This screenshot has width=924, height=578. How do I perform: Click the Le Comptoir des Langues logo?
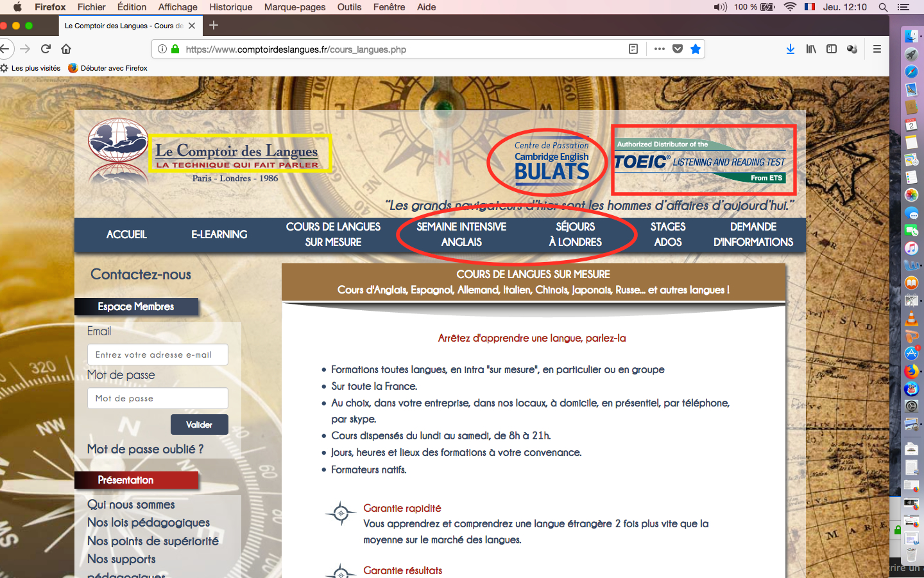pos(204,150)
